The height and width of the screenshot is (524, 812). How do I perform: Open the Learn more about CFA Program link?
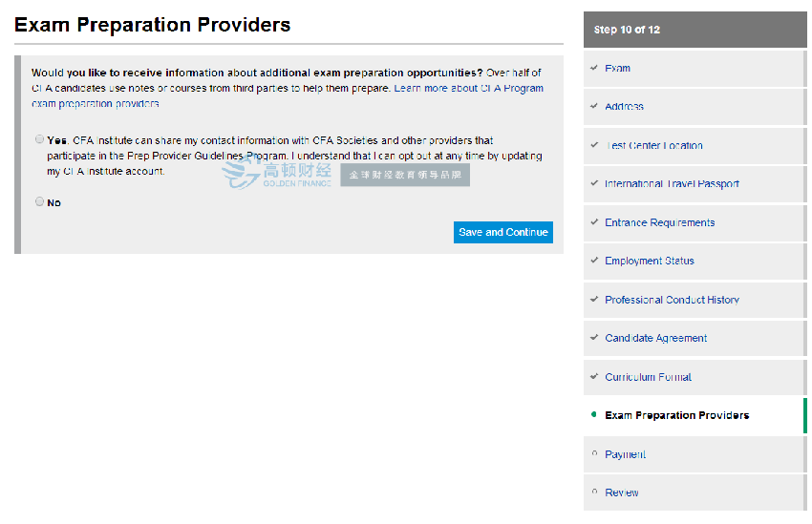coord(468,88)
